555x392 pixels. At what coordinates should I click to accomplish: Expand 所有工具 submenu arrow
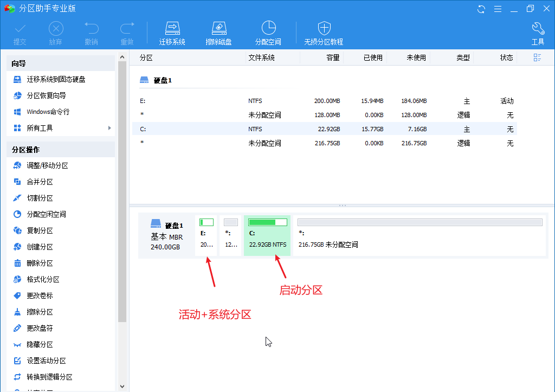[109, 128]
